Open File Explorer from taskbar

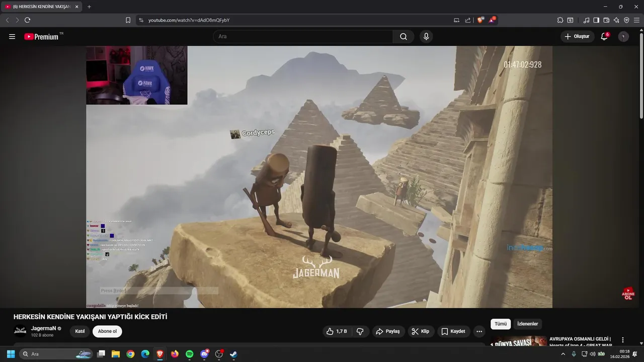(115, 354)
